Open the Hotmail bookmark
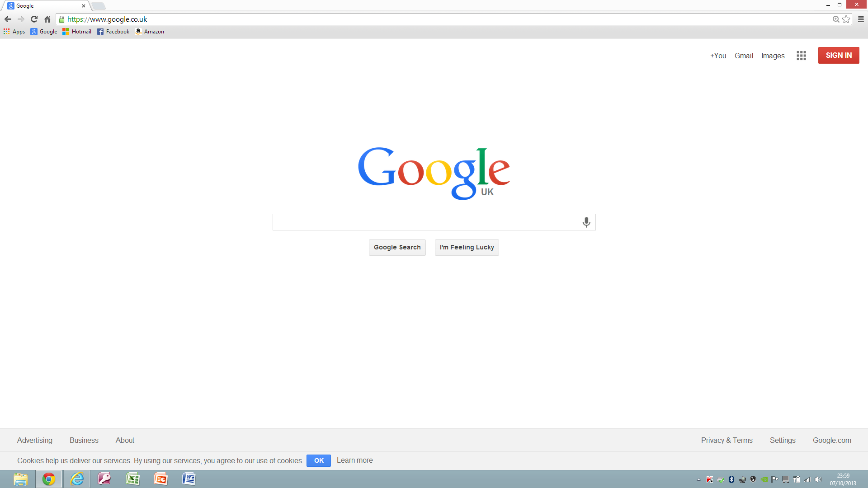The width and height of the screenshot is (868, 488). point(77,32)
